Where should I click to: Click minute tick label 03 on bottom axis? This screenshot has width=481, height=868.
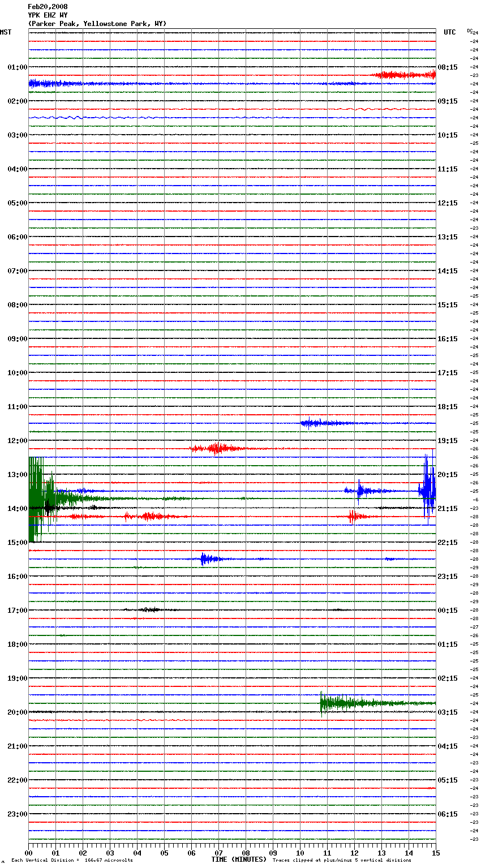(110, 853)
